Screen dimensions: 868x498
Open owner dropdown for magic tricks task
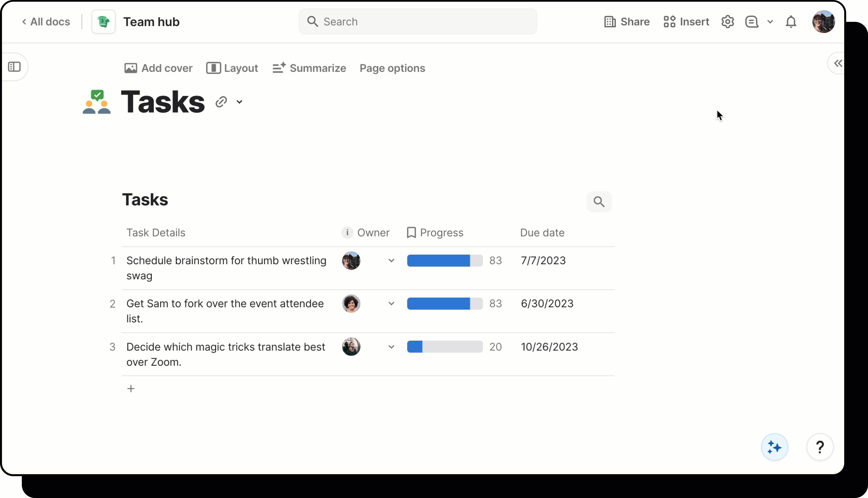click(x=391, y=347)
